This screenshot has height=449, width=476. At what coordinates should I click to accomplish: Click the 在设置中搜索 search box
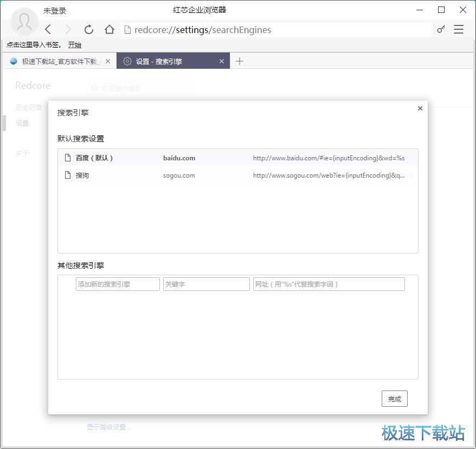[141, 88]
